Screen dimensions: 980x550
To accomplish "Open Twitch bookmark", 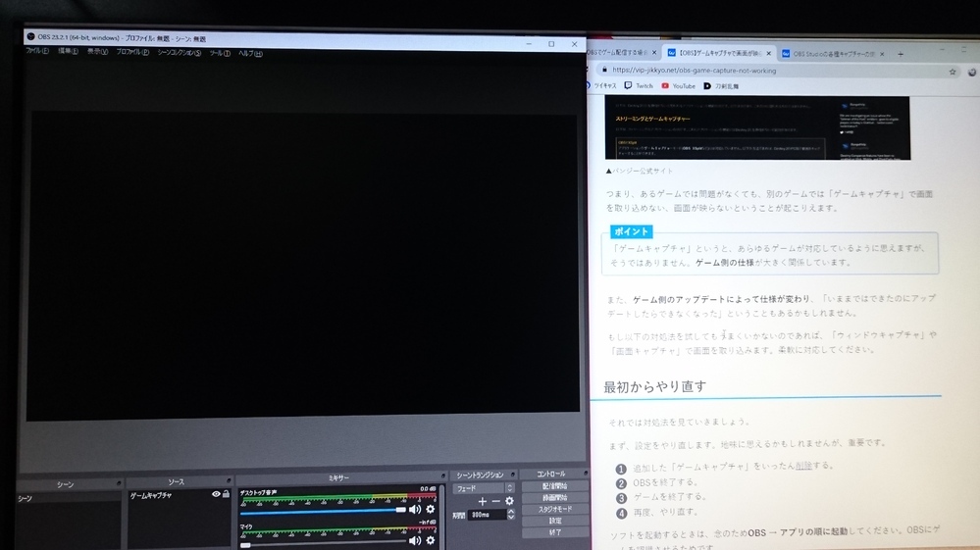I will click(x=638, y=86).
